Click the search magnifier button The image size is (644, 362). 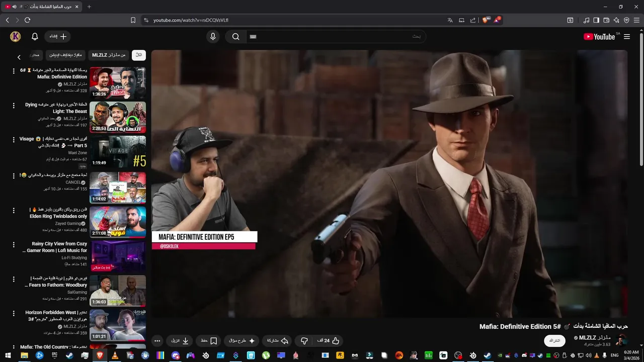[235, 36]
